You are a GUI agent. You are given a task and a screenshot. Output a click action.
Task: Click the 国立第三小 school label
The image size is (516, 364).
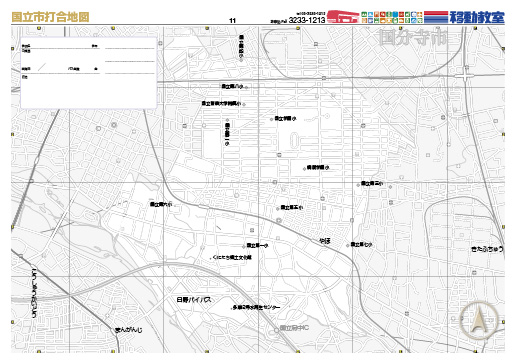click(372, 184)
